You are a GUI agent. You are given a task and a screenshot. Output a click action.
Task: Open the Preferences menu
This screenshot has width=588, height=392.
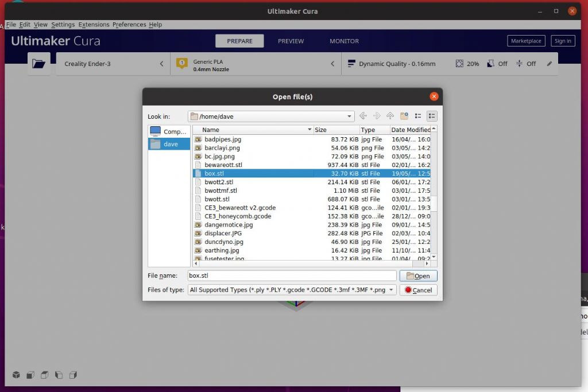pyautogui.click(x=129, y=24)
